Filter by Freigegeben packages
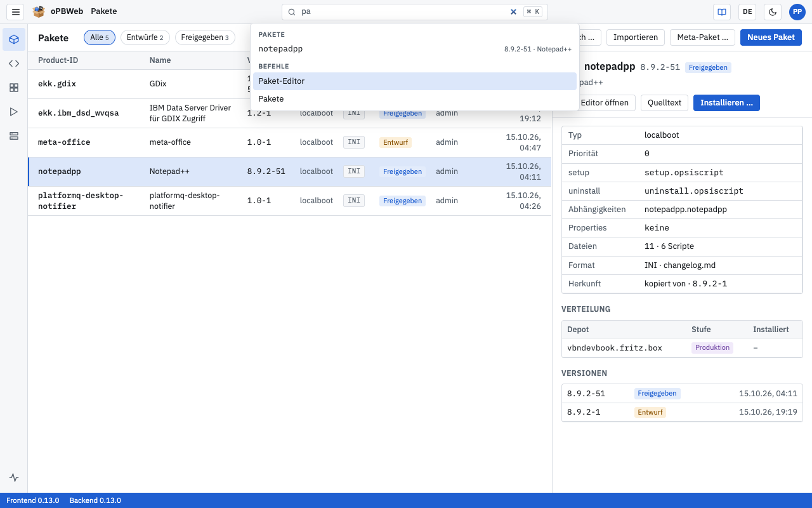This screenshot has height=508, width=812. 205,37
